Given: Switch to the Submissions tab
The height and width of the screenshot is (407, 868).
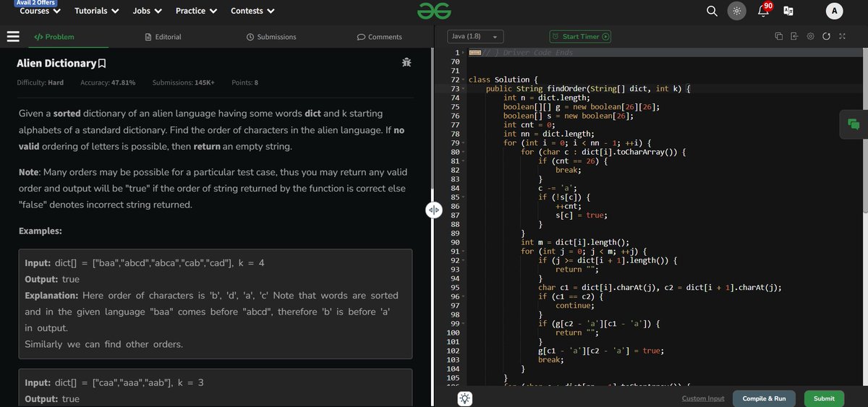Looking at the screenshot, I should click(271, 37).
